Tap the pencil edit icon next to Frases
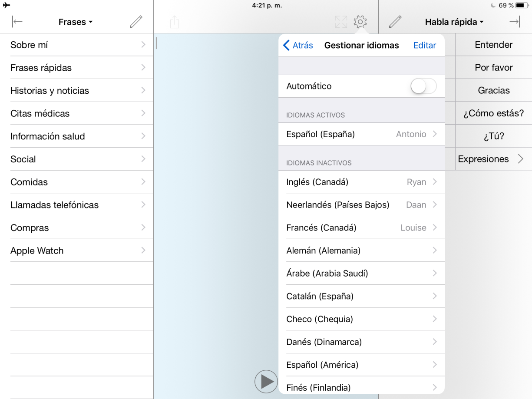Screen dimensions: 532x399 tap(136, 22)
